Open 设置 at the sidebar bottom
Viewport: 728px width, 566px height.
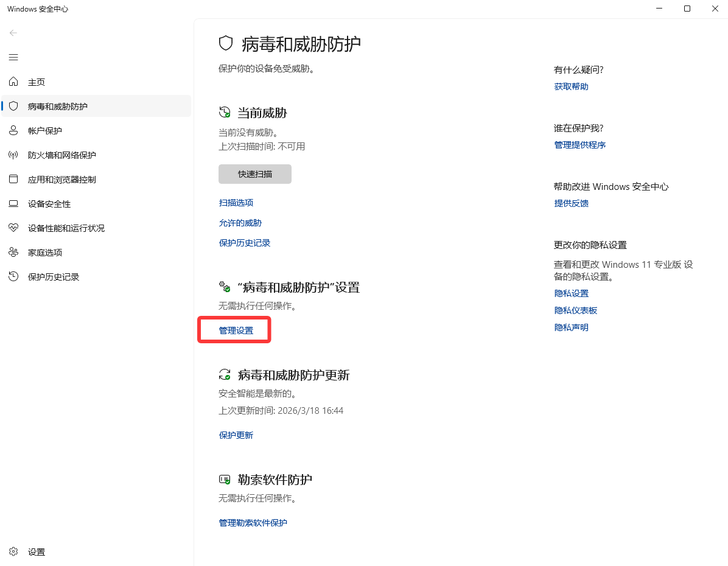[96, 551]
